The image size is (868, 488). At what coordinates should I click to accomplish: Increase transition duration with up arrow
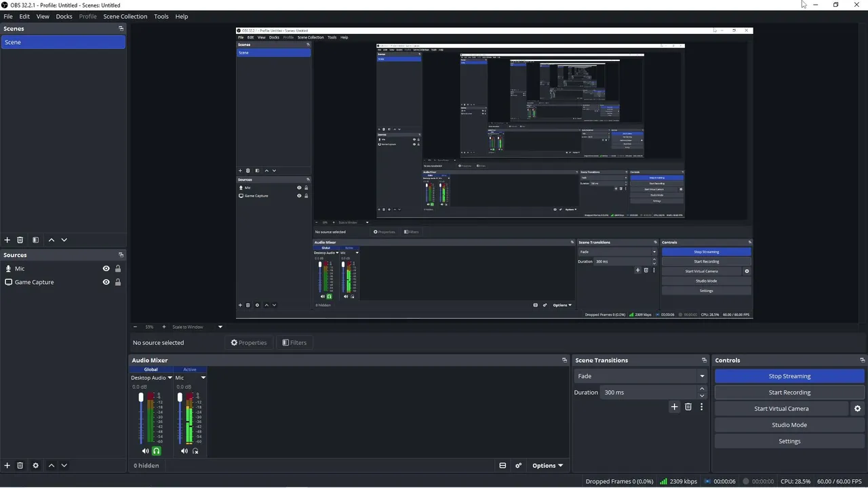(702, 389)
